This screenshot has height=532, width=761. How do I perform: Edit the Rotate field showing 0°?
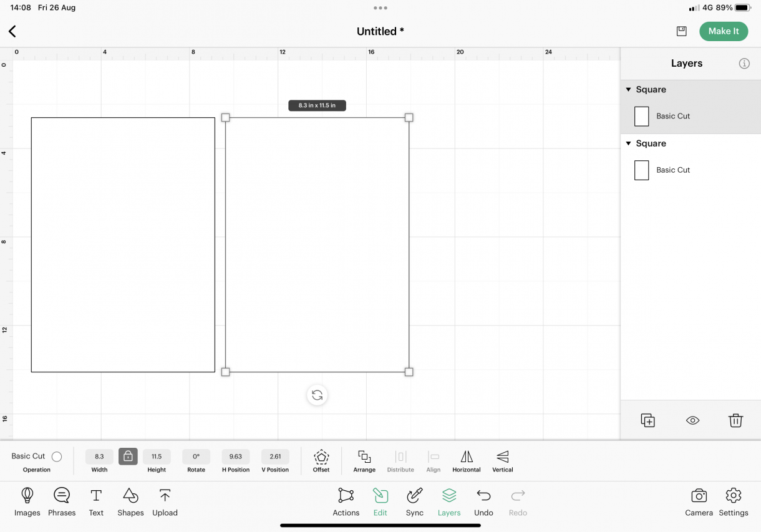pos(196,457)
